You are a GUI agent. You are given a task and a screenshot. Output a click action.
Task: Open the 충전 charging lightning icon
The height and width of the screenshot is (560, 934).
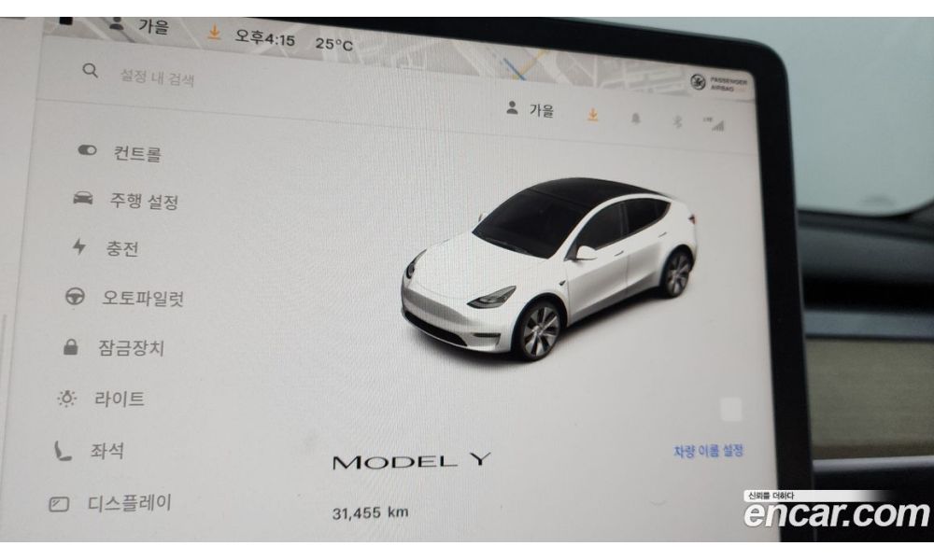(78, 245)
